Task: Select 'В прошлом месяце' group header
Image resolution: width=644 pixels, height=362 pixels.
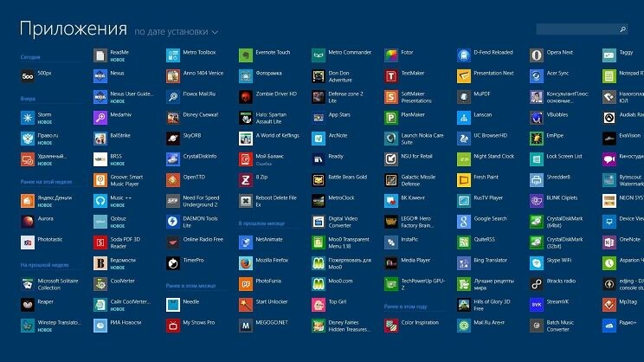Action: 261,223
